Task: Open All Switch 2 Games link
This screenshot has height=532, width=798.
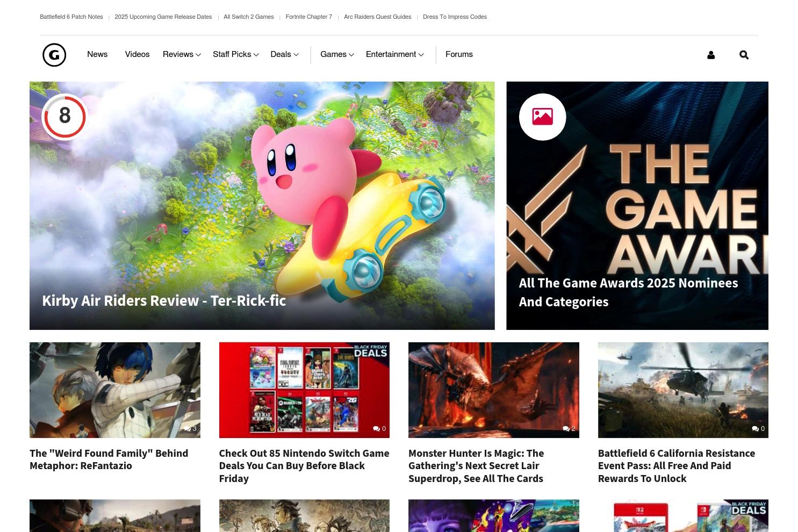Action: point(249,17)
